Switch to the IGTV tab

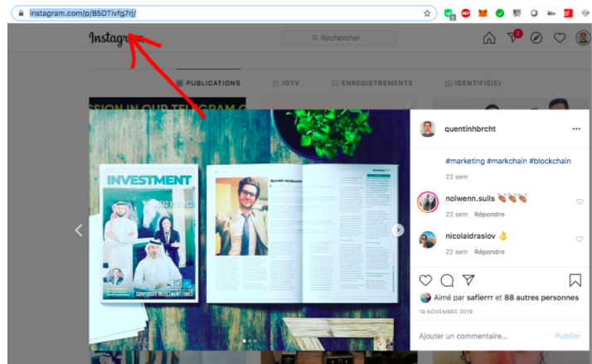point(286,83)
